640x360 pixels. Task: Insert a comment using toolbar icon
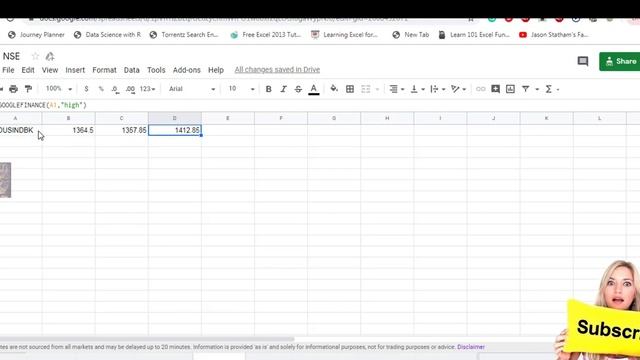point(496,89)
